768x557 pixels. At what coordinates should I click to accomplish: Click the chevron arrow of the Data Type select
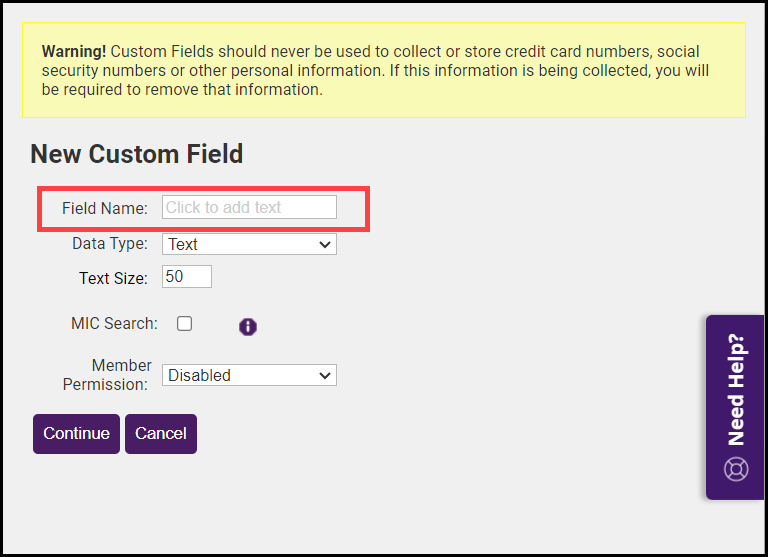tap(324, 244)
